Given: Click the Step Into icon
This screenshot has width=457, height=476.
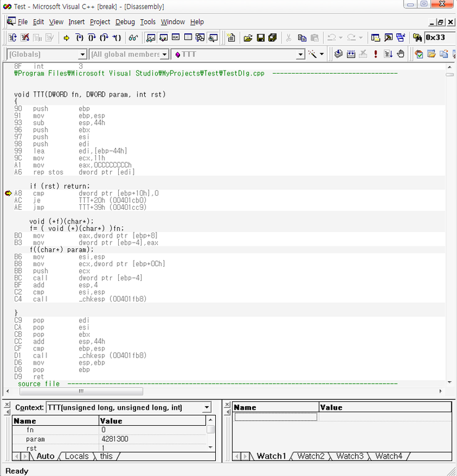Looking at the screenshot, I should 79,38.
